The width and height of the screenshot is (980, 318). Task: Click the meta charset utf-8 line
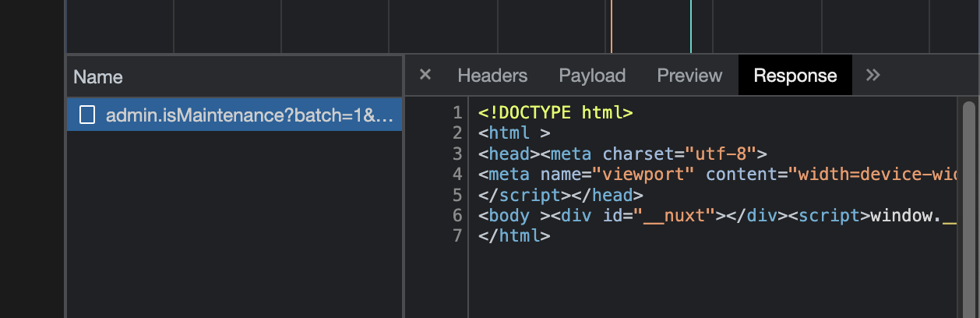click(622, 154)
